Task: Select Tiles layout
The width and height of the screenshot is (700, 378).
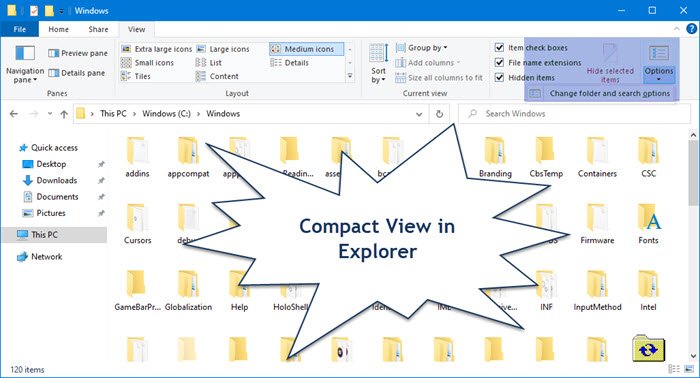Action: click(136, 76)
